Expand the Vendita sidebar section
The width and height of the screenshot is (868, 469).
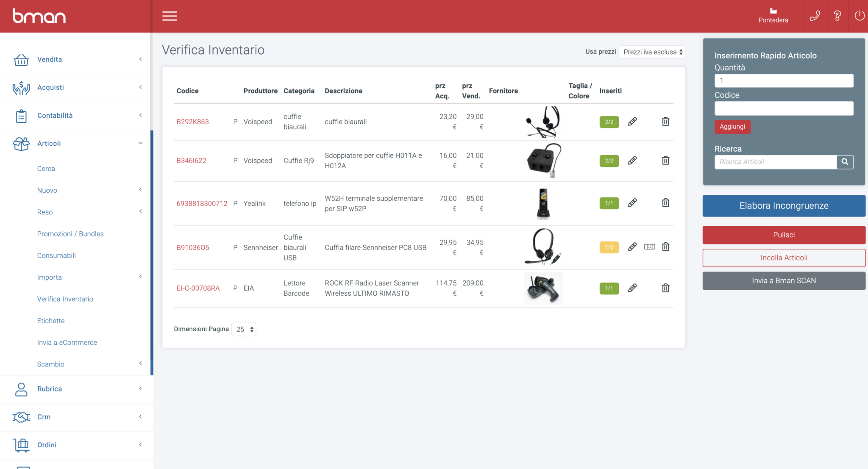click(x=50, y=59)
